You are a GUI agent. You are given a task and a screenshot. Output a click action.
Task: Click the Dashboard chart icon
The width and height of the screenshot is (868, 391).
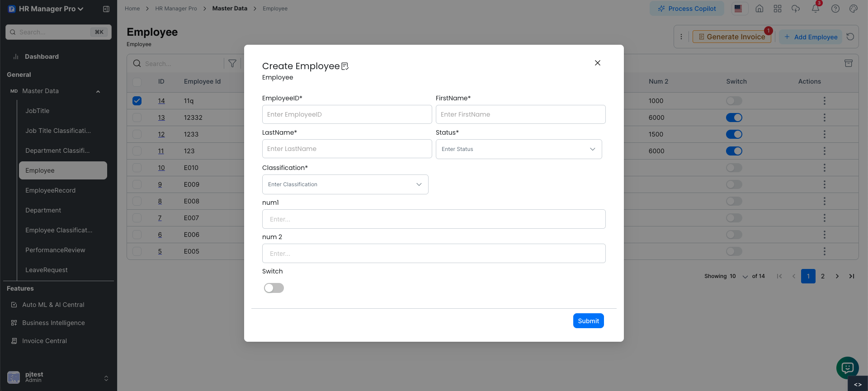[x=16, y=57]
